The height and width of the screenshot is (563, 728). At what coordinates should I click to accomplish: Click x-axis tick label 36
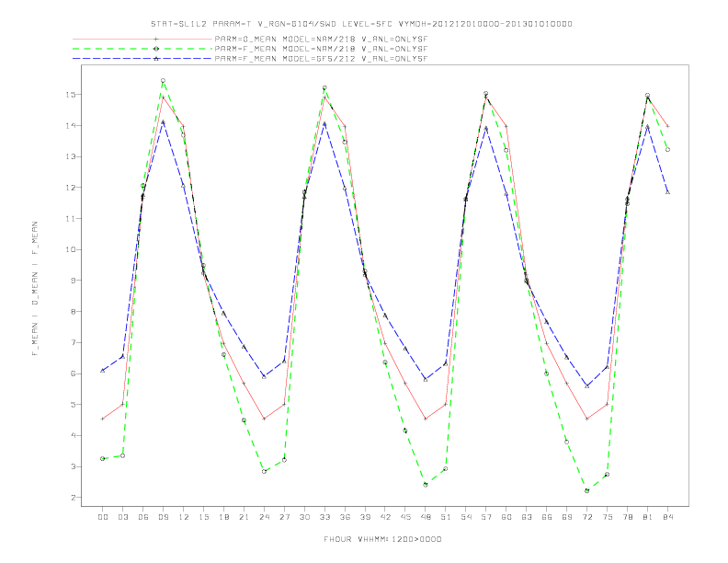point(345,517)
